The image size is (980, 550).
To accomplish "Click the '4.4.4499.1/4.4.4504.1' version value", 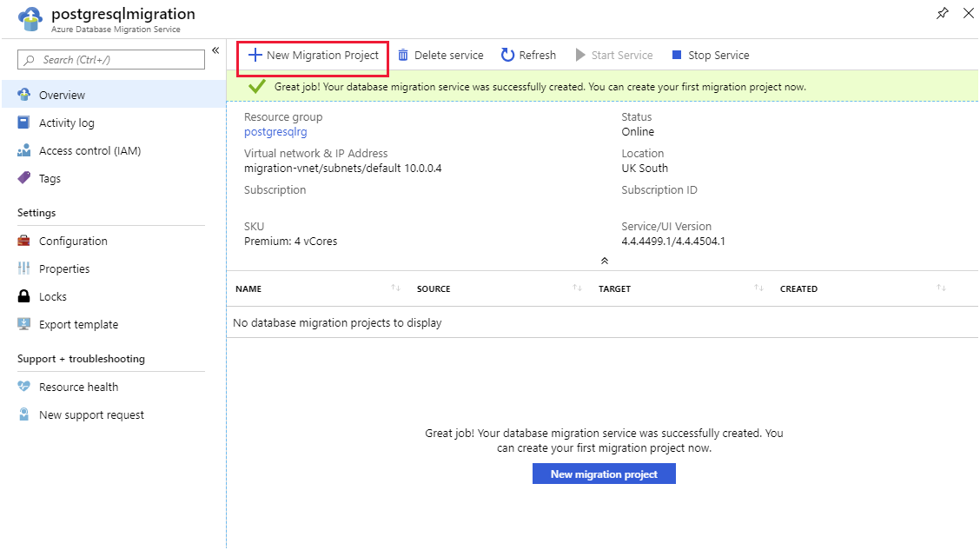I will pos(673,242).
